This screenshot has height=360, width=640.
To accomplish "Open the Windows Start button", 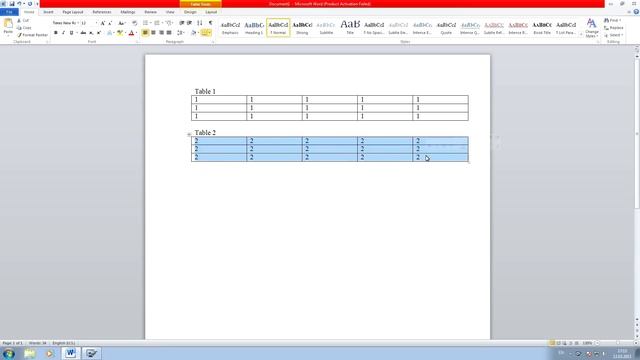I will pos(9,353).
